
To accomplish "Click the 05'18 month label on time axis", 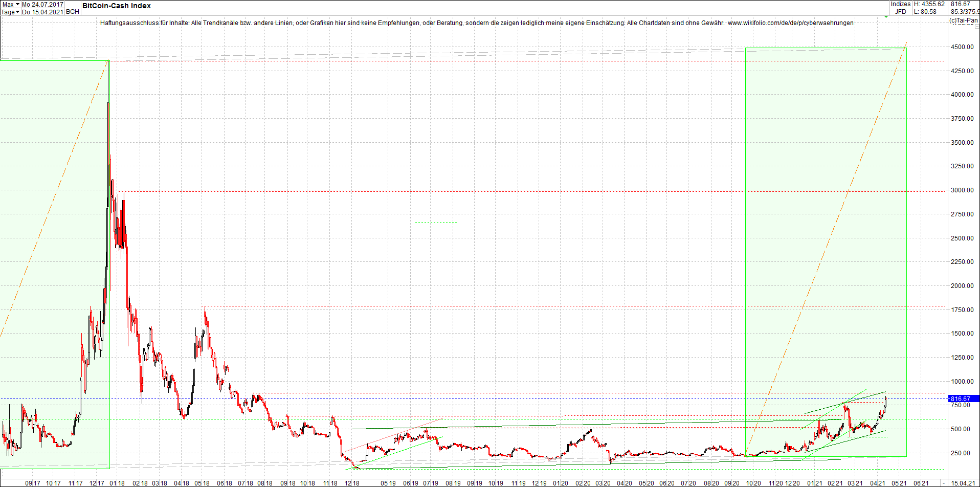I will point(202,483).
